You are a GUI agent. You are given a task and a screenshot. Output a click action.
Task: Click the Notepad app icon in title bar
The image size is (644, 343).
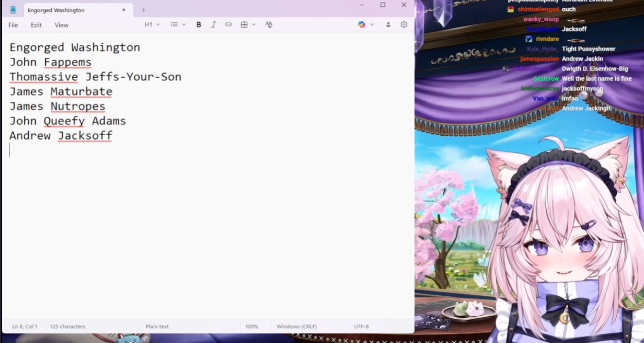point(13,10)
